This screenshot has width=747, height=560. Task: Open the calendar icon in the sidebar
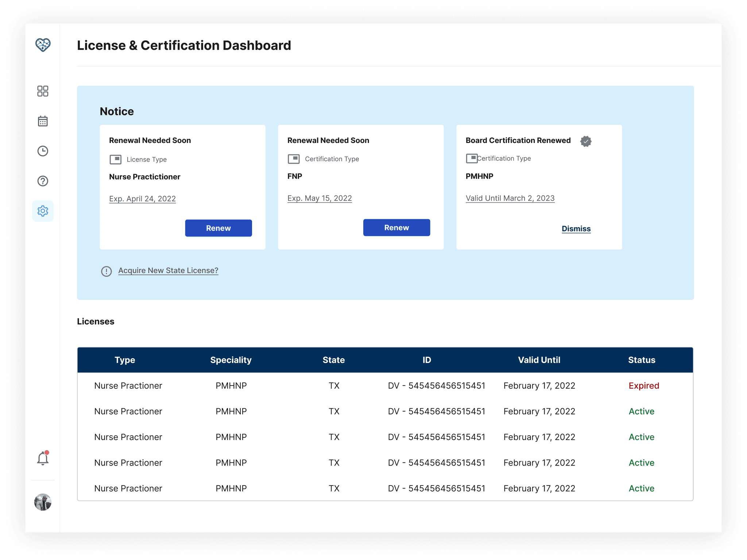[x=43, y=121]
